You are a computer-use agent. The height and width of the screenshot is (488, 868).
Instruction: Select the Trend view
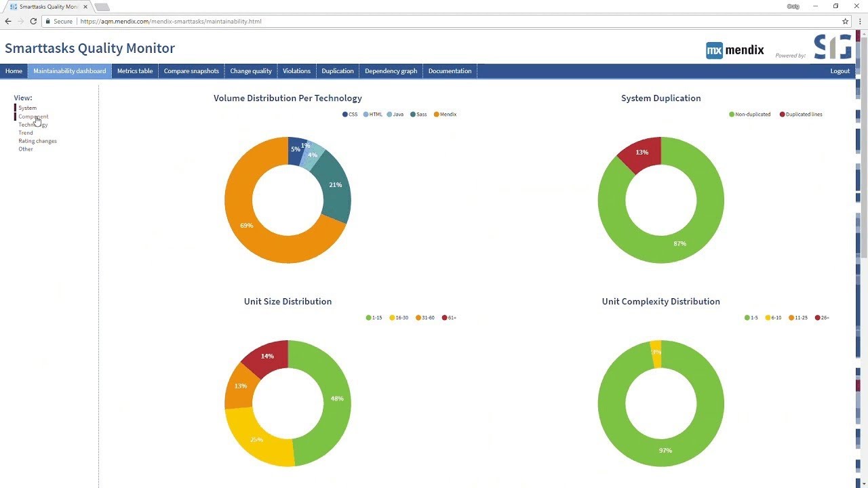coord(25,133)
